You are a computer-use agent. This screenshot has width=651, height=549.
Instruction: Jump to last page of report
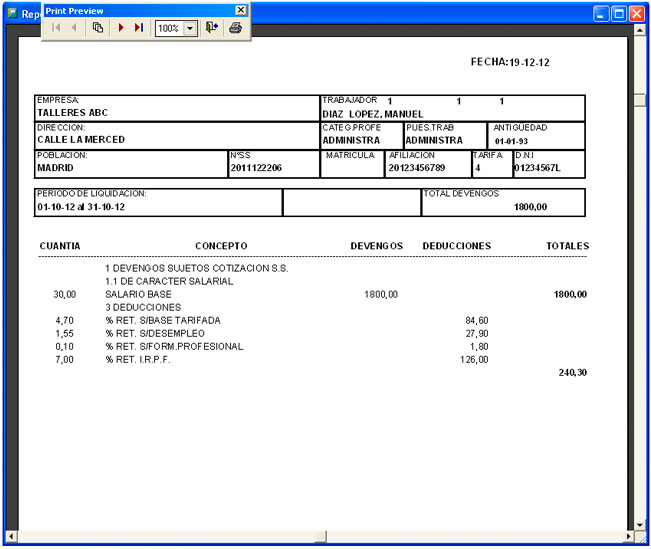pyautogui.click(x=139, y=28)
